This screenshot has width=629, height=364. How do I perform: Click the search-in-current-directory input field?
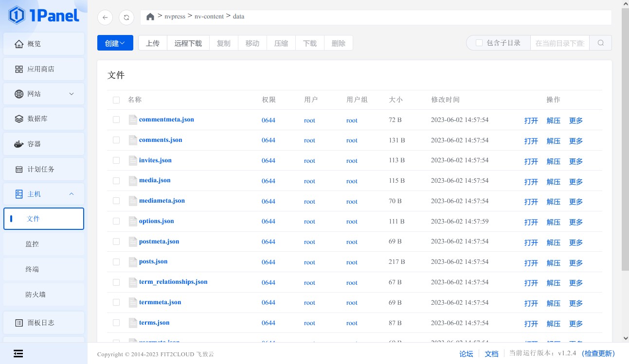560,43
